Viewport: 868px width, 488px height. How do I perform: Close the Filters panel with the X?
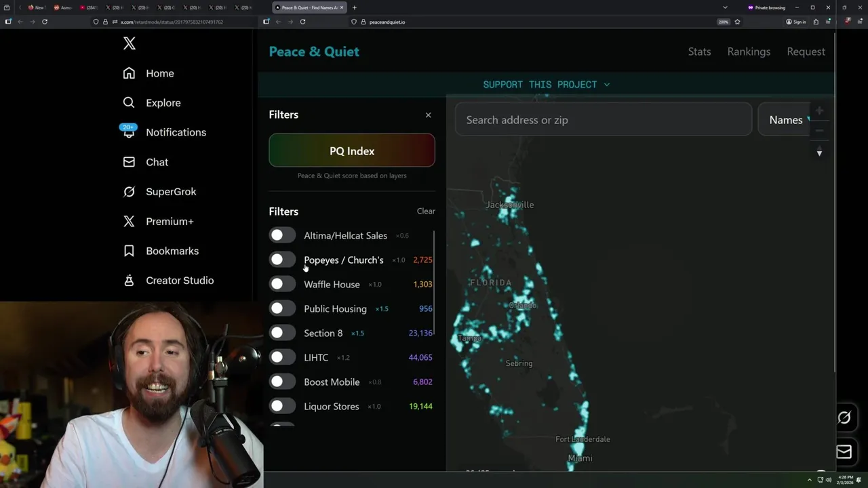tap(428, 115)
